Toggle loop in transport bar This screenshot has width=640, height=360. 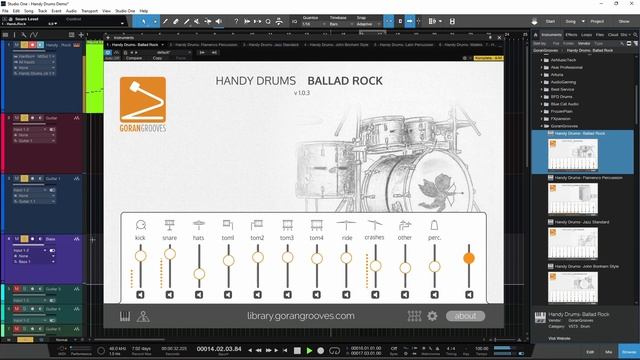pos(334,351)
